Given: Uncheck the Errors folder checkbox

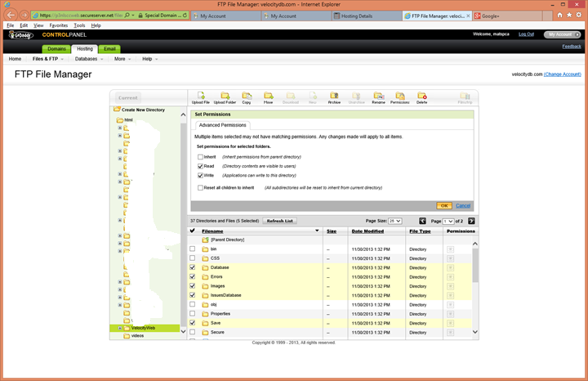Looking at the screenshot, I should [x=193, y=276].
